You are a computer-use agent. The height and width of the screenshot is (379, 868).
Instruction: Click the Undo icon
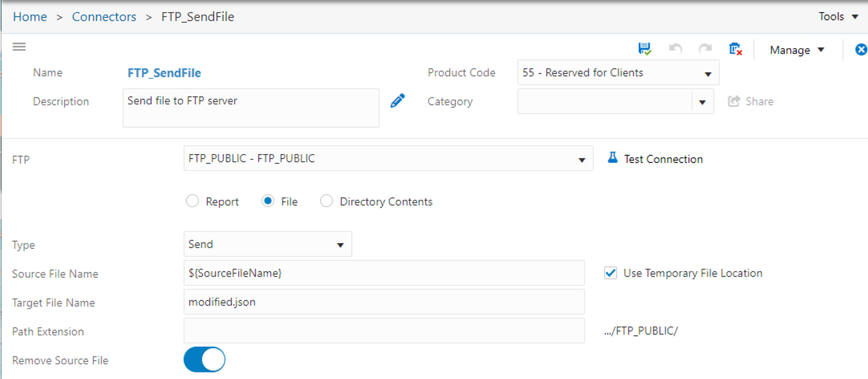tap(675, 48)
